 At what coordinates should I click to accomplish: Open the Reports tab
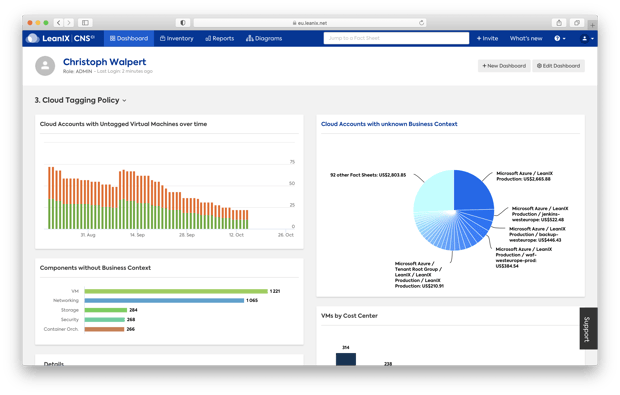pos(219,38)
